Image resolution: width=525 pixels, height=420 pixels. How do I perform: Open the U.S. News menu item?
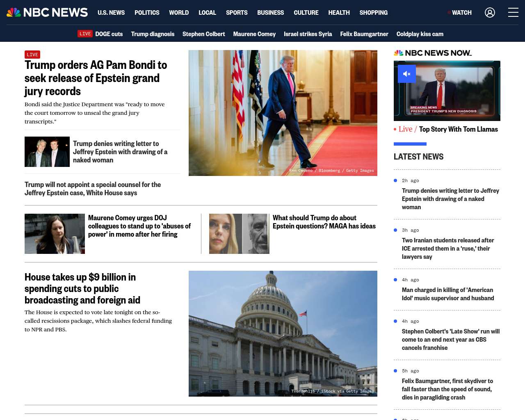point(111,13)
